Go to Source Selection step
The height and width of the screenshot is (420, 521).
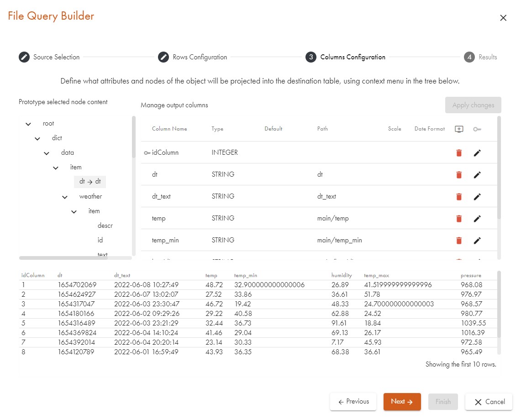(x=49, y=57)
